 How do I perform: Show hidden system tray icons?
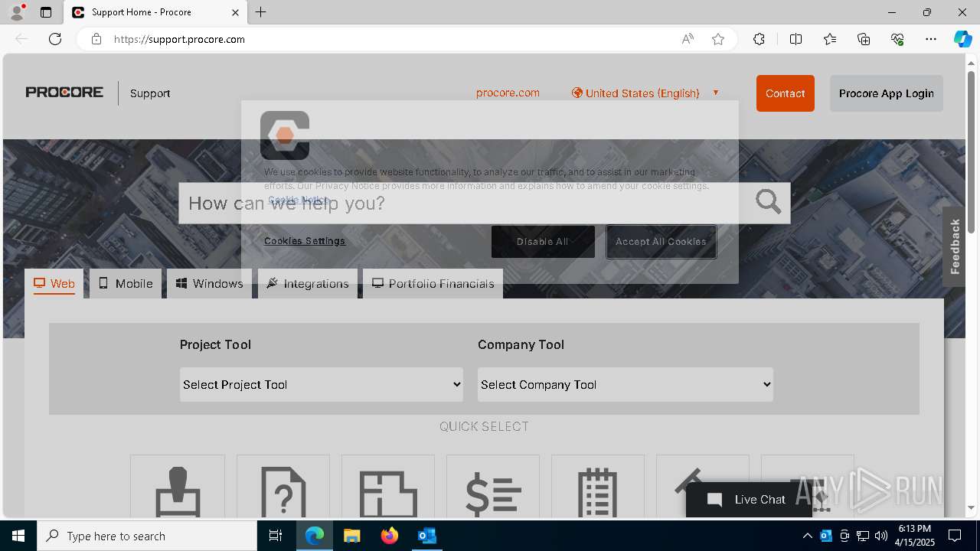[807, 536]
